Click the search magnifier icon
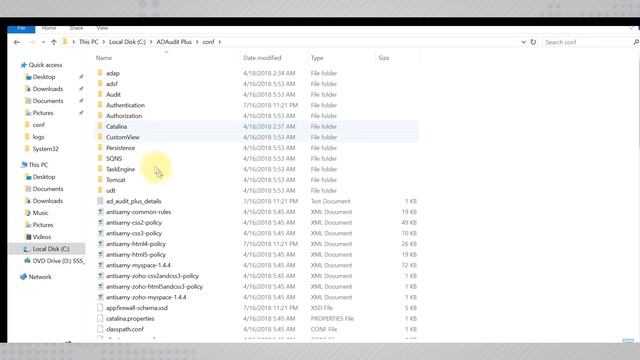This screenshot has height=360, width=640. (x=636, y=42)
